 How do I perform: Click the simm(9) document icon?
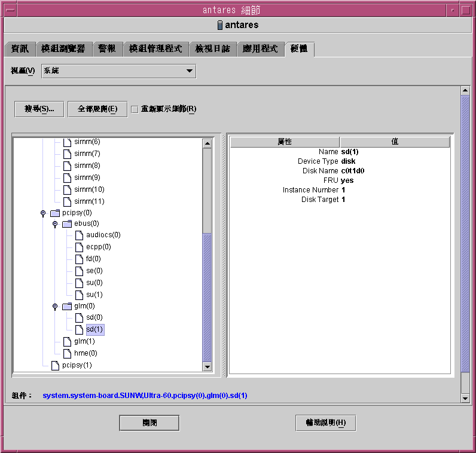coord(67,178)
